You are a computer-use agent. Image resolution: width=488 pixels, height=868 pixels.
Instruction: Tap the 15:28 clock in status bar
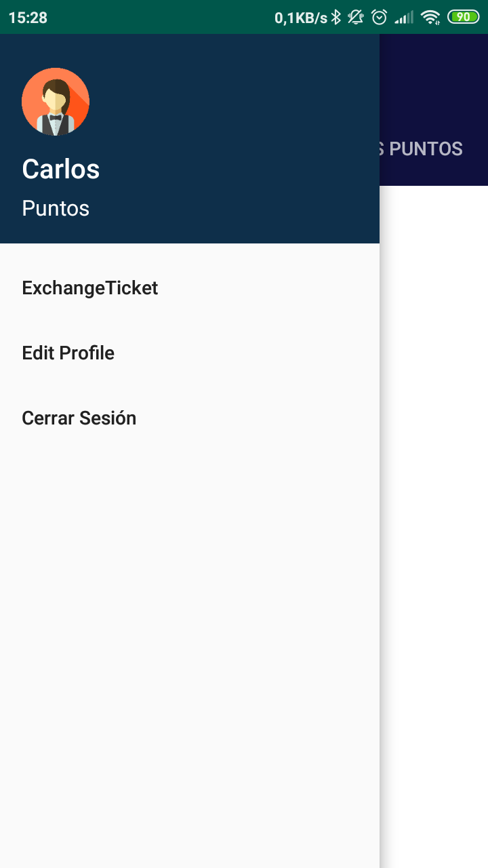28,18
